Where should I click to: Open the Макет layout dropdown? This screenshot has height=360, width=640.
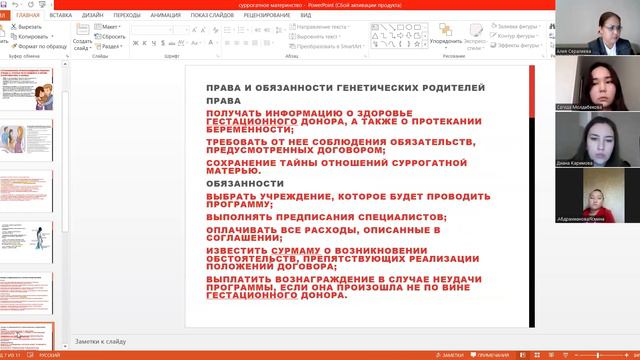click(x=108, y=27)
